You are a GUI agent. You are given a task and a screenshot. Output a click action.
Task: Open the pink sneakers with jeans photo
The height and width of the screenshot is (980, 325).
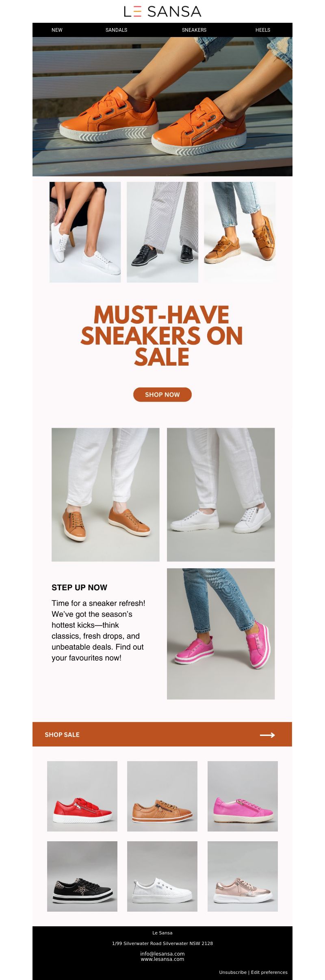click(221, 634)
